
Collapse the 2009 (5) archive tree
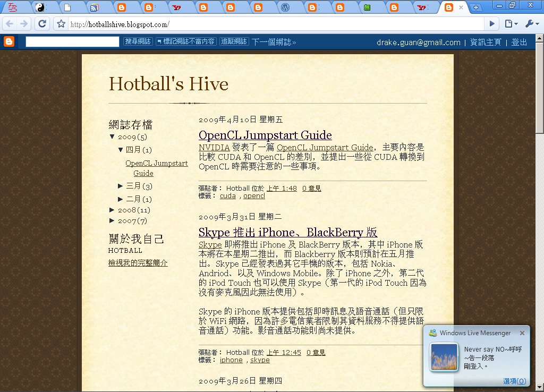point(112,137)
